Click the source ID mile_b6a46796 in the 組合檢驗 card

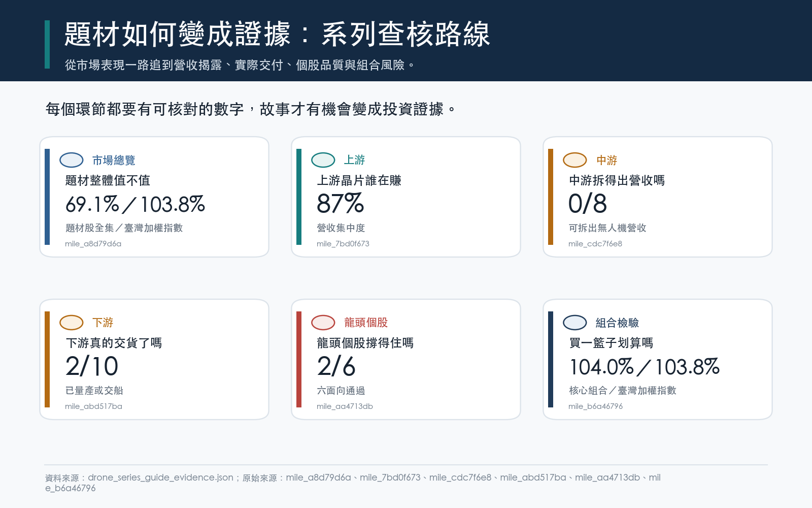click(596, 406)
